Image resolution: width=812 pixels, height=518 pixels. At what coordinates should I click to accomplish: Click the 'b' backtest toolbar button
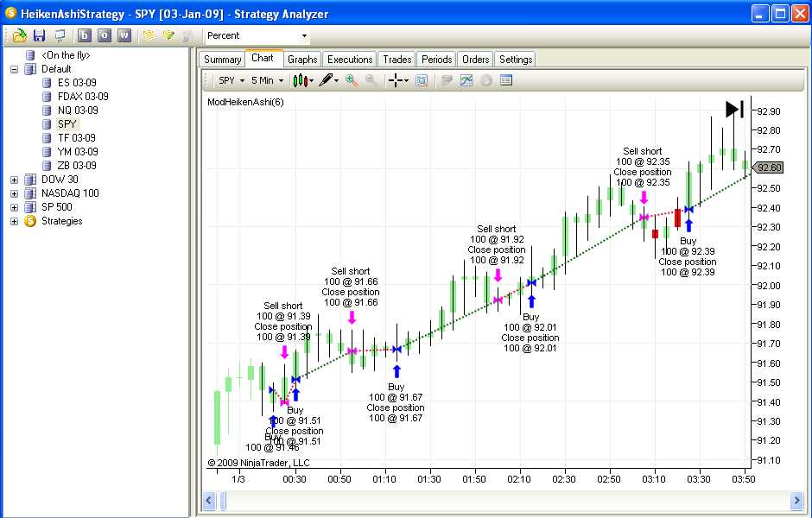tap(85, 35)
